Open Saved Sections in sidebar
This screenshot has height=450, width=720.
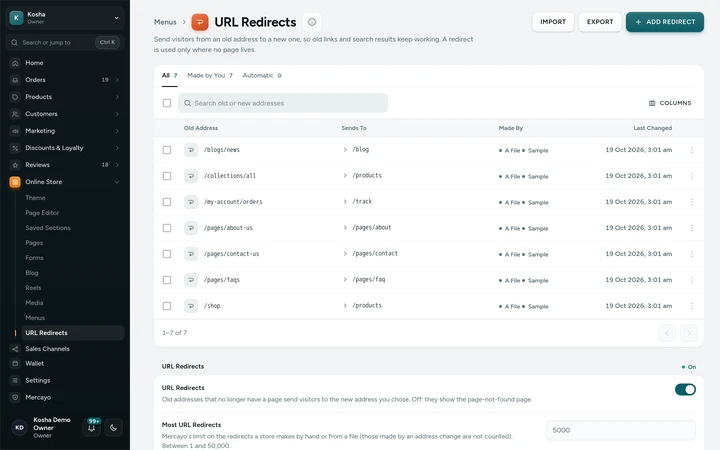coord(48,228)
